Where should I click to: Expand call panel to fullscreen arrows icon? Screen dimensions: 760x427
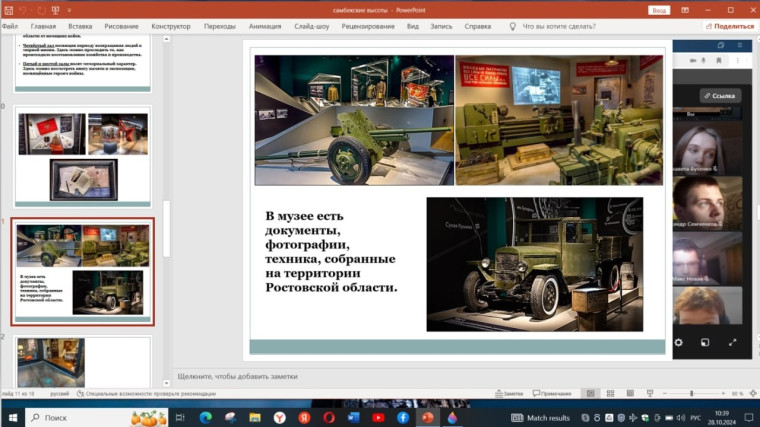732,343
